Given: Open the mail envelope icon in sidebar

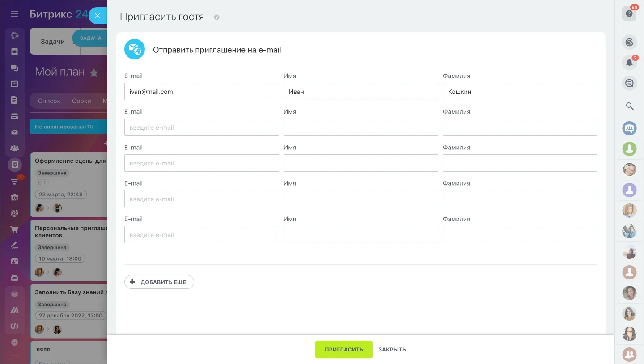Looking at the screenshot, I should (14, 132).
